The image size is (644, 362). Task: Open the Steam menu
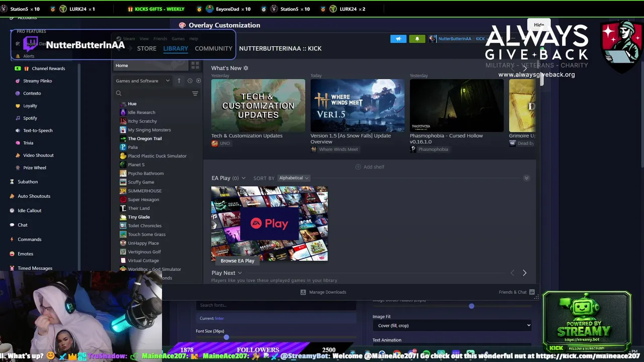(x=129, y=39)
